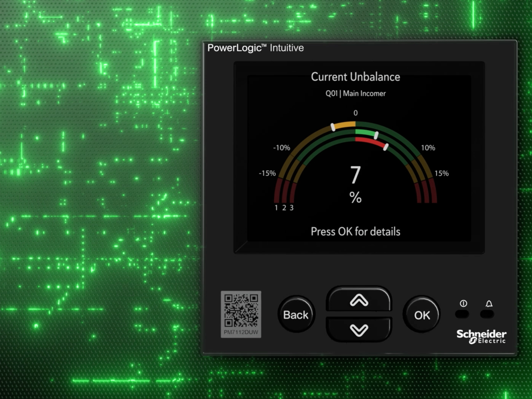The width and height of the screenshot is (532, 399).
Task: Click the phase '3' label under gauge
Action: 291,208
